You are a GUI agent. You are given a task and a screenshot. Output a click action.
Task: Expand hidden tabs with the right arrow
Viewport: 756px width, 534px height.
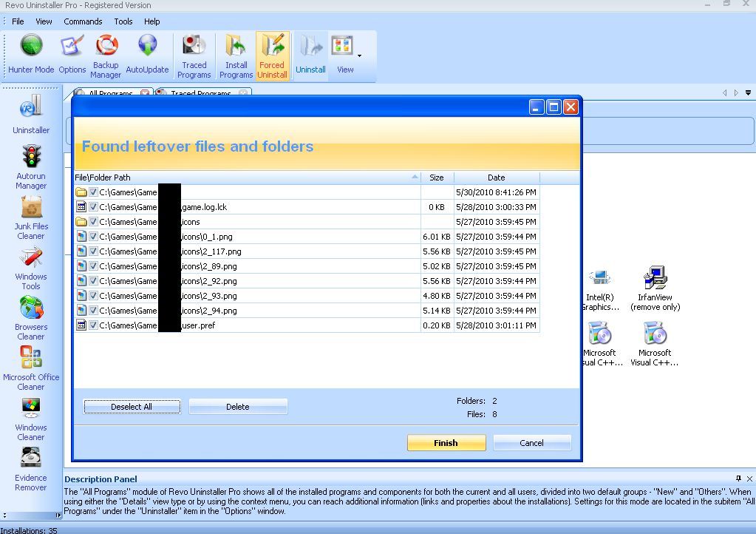point(734,93)
